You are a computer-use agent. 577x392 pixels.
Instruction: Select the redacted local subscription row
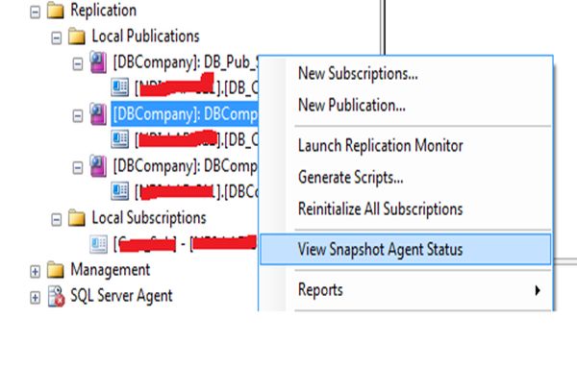(185, 244)
